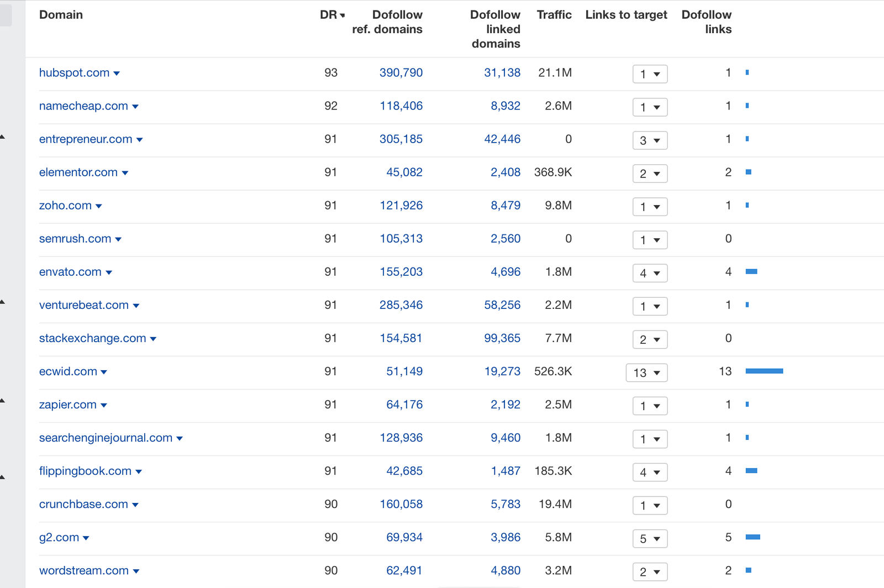Open venturebeat.com domain link
Screen dimensions: 884x588
click(x=84, y=305)
